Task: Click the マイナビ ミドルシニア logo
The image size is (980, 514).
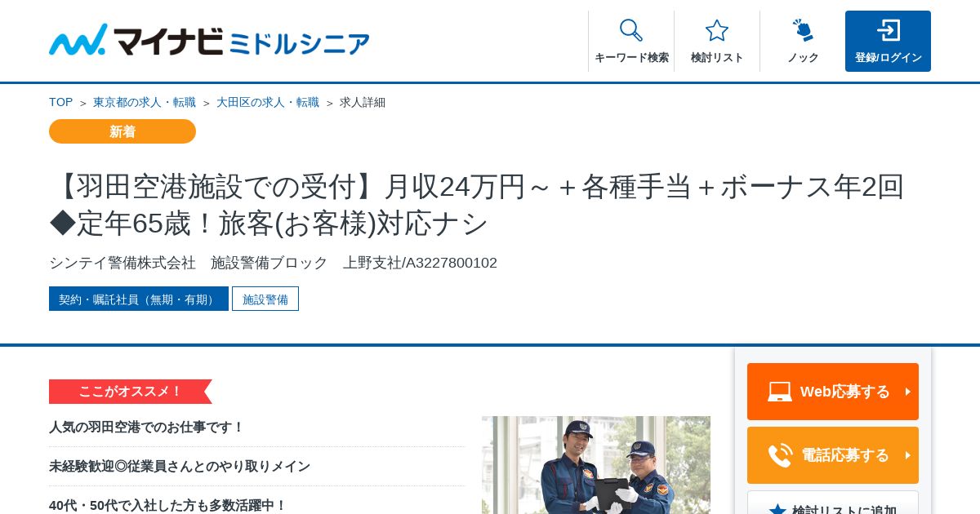Action: (209, 40)
